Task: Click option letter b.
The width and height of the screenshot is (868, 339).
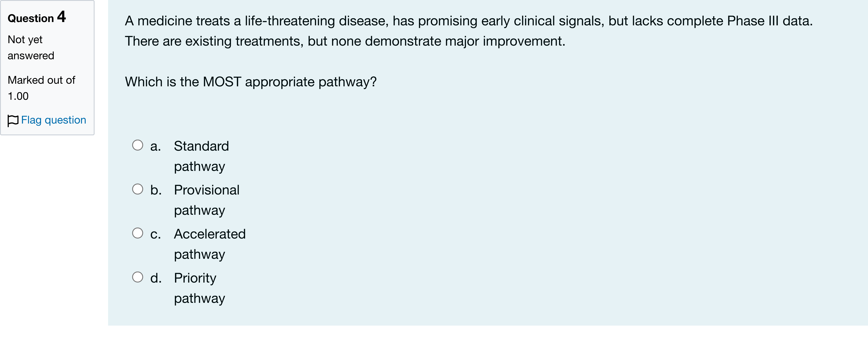Action: pos(156,190)
